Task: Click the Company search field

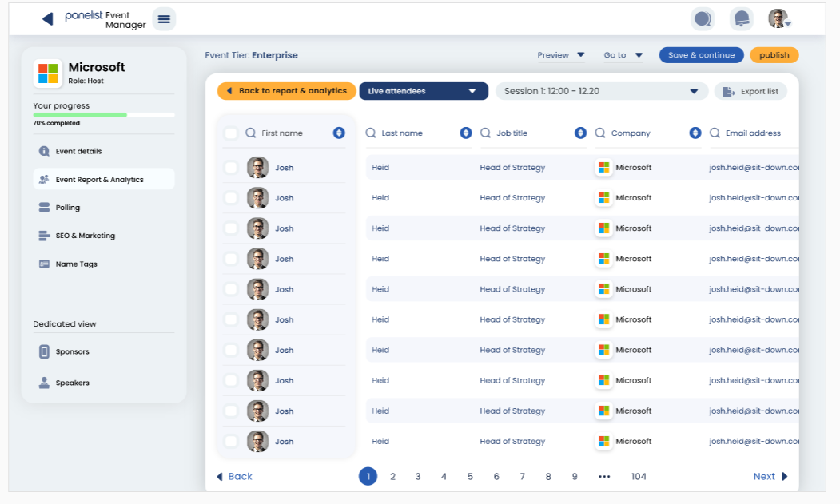Action: (647, 133)
